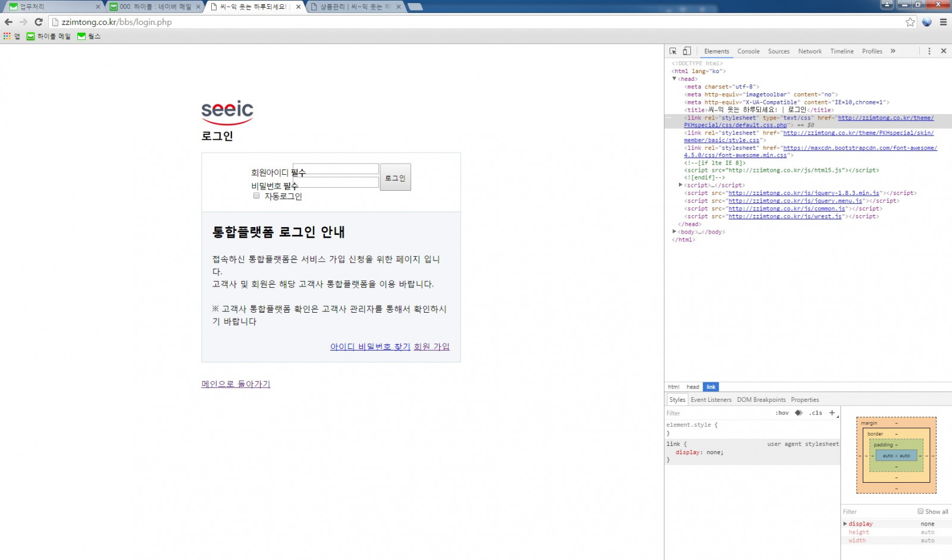The width and height of the screenshot is (952, 560).
Task: Expand the display computed property
Action: tap(845, 524)
